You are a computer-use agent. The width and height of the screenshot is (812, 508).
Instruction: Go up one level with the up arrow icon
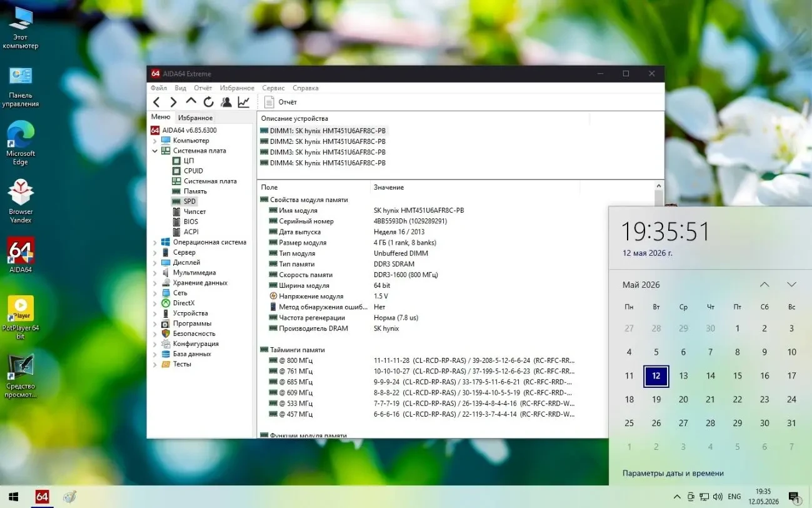[x=191, y=102]
